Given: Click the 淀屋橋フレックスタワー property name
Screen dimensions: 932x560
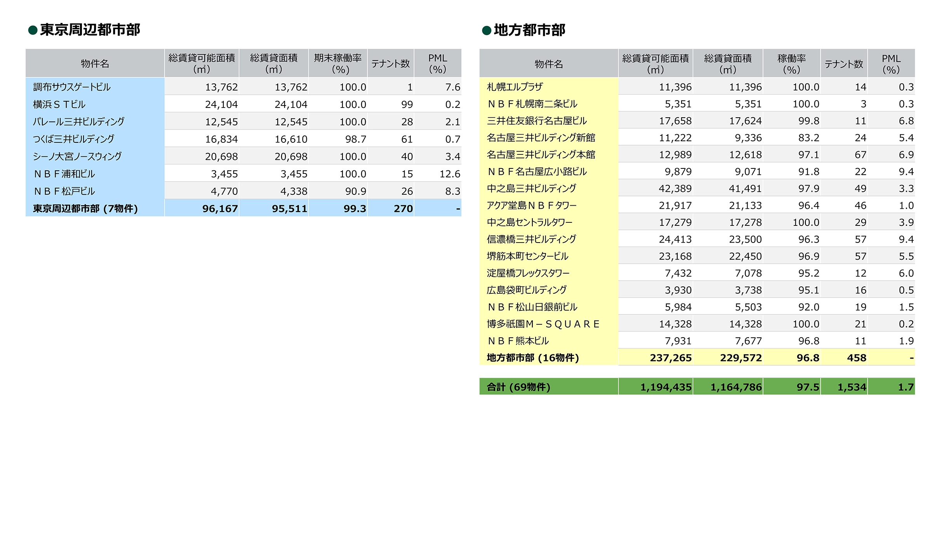Looking at the screenshot, I should tap(528, 273).
